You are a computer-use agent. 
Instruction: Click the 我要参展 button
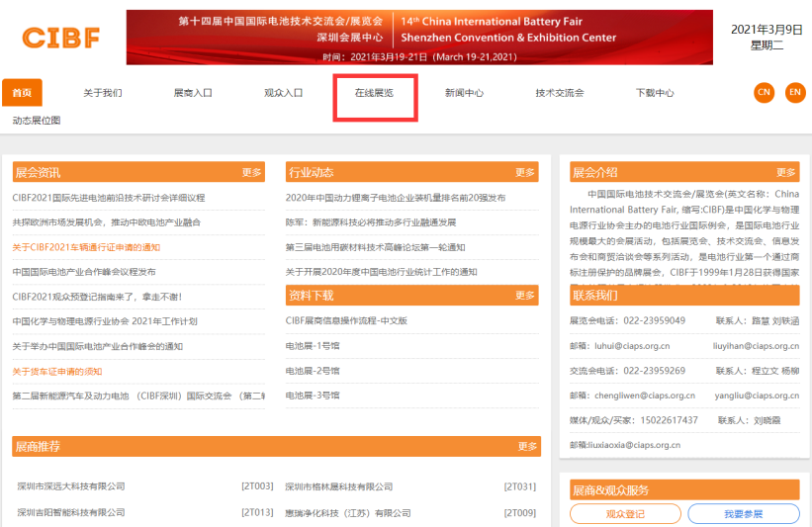743,514
